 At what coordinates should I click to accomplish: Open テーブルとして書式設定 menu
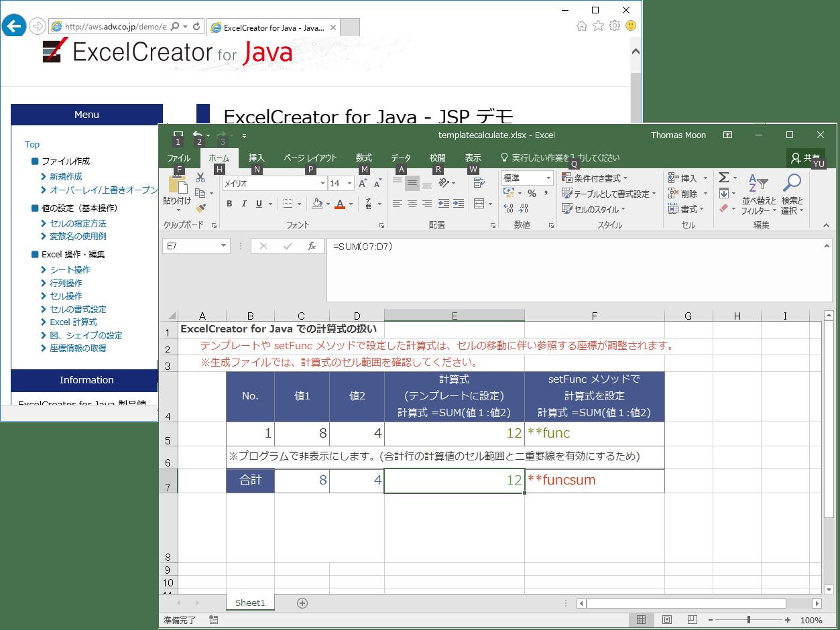609,194
